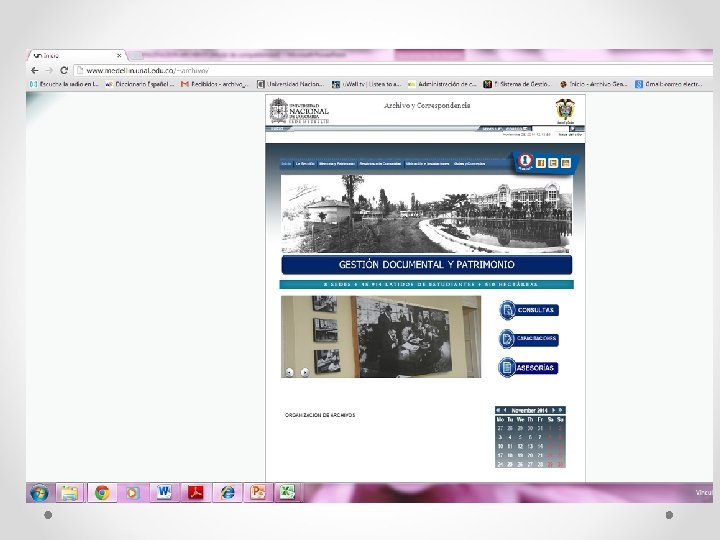Switch to Google Chrome in taskbar

click(101, 493)
